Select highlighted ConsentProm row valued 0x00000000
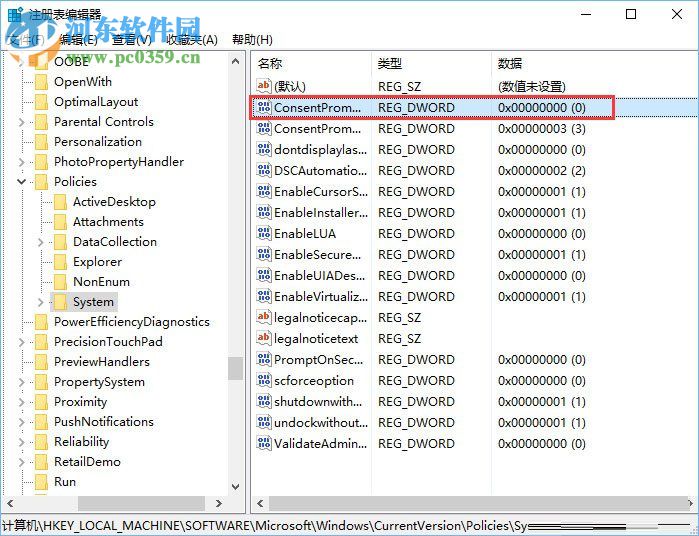Screen dimensions: 699x536 click(474, 107)
